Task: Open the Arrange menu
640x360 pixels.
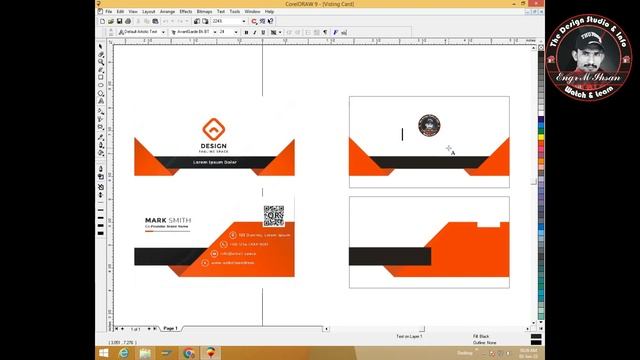Action: pos(167,11)
